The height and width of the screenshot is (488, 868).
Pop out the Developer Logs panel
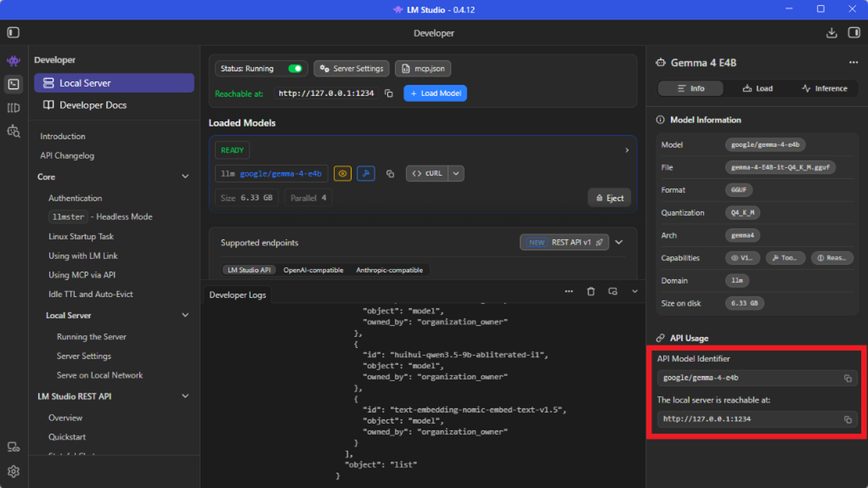point(612,292)
